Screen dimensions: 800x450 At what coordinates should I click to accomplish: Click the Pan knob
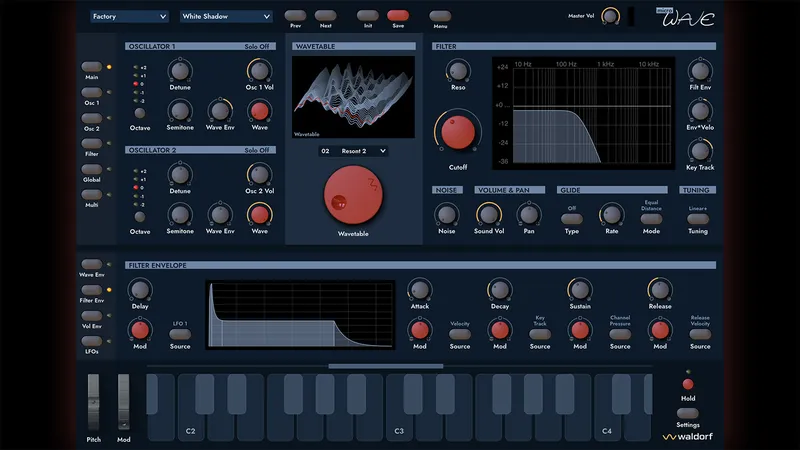tap(529, 215)
